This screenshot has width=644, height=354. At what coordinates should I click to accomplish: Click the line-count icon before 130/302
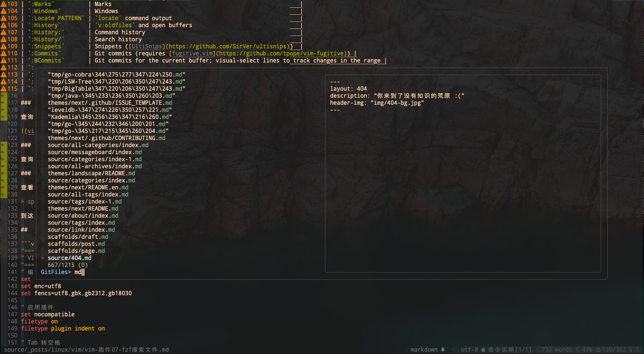598,350
